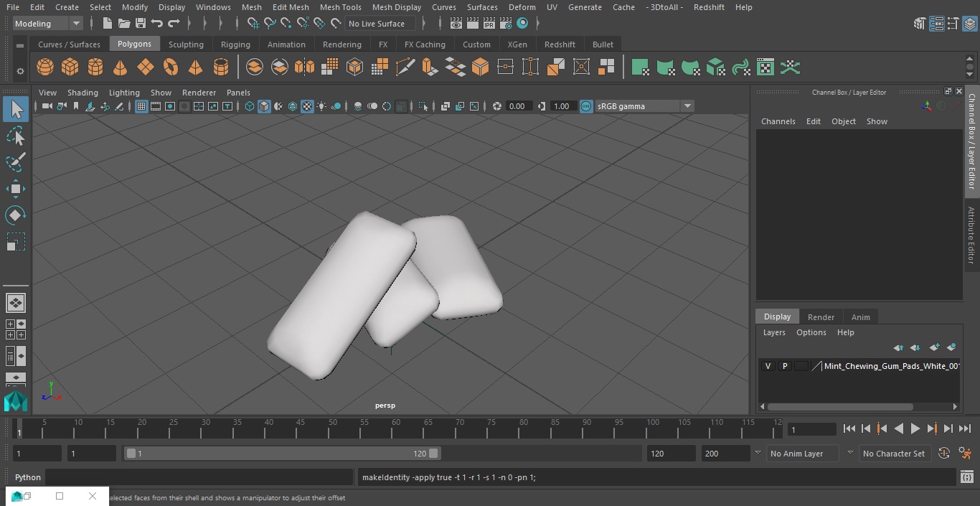Create a polygon cylinder from the shelf
The height and width of the screenshot is (506, 980).
pyautogui.click(x=95, y=67)
